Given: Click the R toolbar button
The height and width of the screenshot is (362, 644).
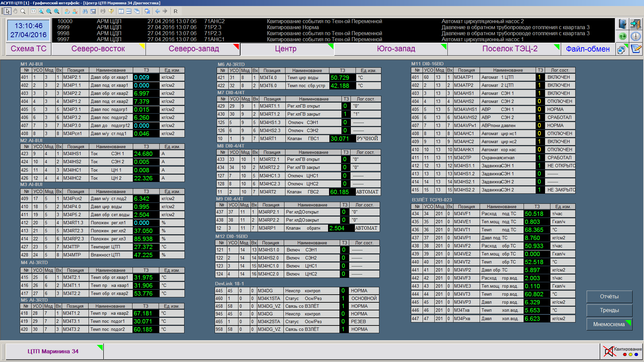Looking at the screenshot, I should tap(175, 11).
